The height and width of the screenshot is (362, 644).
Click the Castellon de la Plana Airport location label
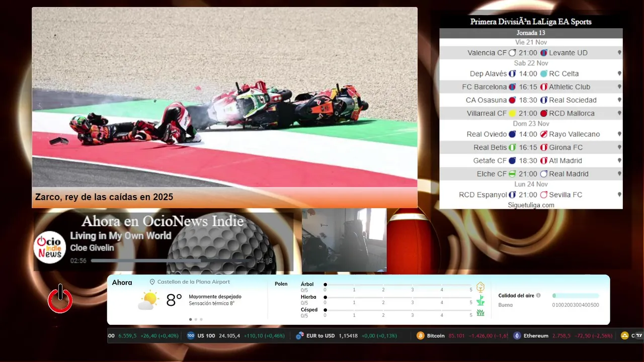click(x=193, y=282)
